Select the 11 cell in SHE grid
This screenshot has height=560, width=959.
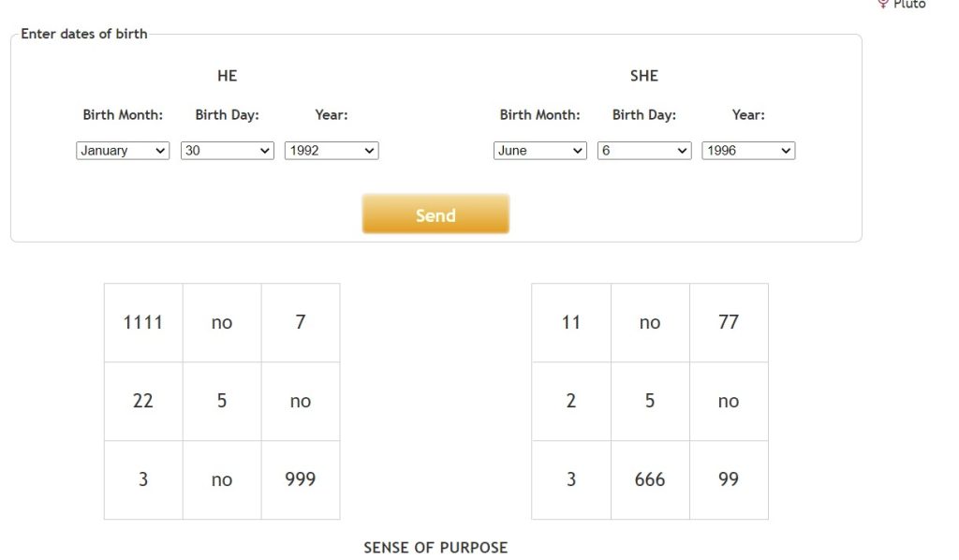click(570, 322)
